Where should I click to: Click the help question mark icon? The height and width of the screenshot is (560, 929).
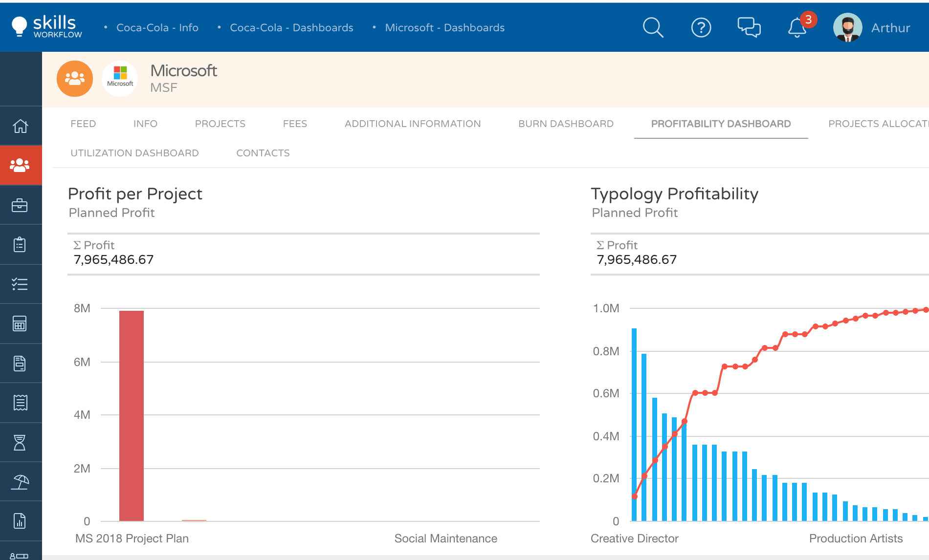pyautogui.click(x=701, y=28)
